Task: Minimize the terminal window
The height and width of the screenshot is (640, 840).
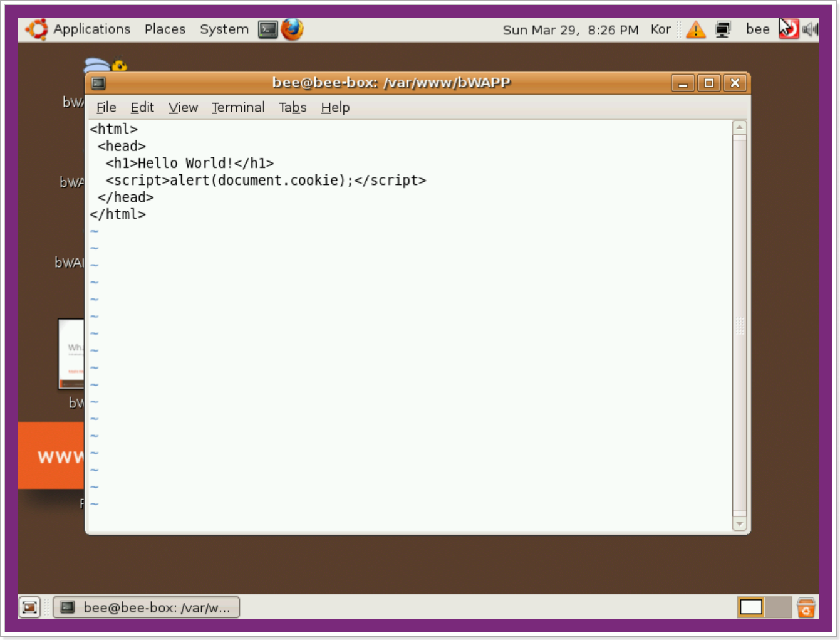Action: point(683,83)
